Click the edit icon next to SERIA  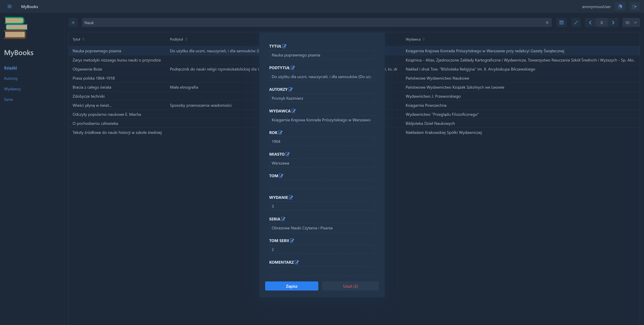283,219
